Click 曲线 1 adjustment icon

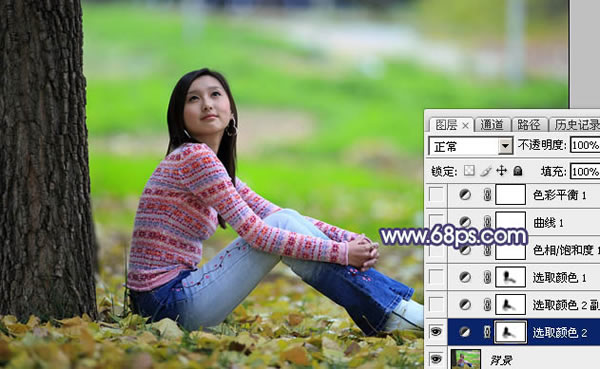[x=465, y=222]
